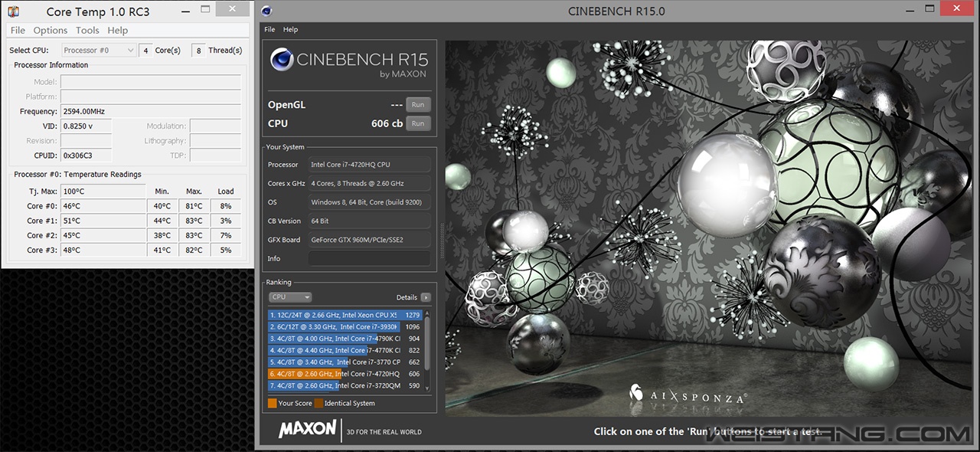Click the OS field Windows 8, 64 Bit

(x=369, y=202)
